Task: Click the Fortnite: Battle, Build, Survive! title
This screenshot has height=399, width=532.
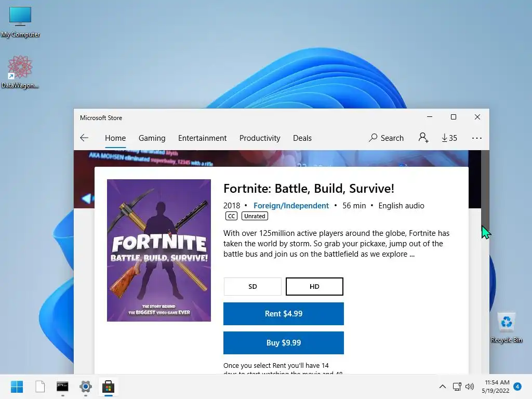Action: (x=309, y=188)
